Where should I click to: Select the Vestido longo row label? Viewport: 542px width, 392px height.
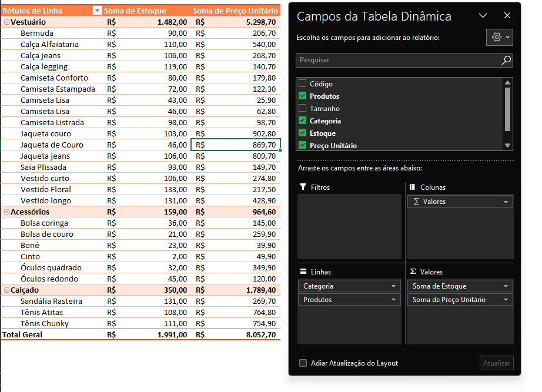[x=46, y=200]
